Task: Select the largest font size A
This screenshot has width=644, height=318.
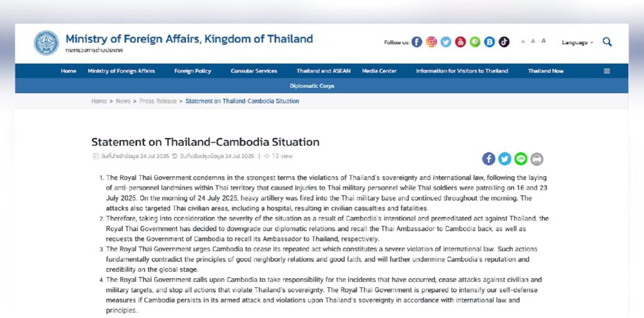Action: tap(543, 42)
